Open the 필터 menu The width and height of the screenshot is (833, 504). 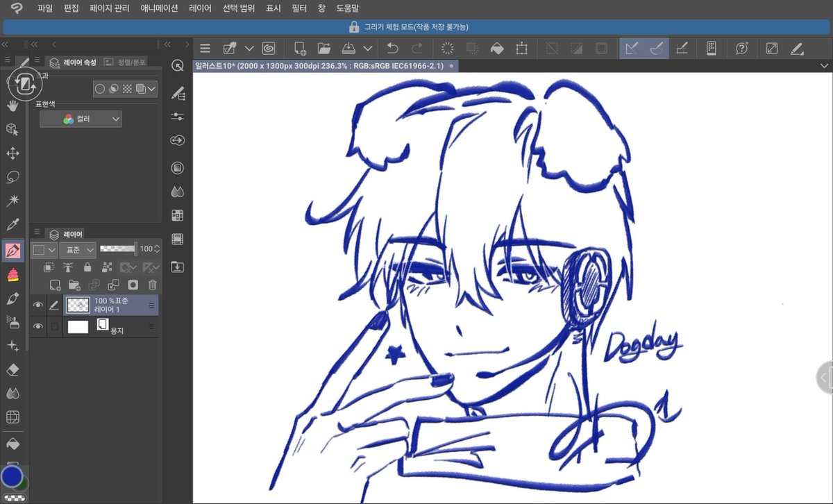[x=299, y=8]
